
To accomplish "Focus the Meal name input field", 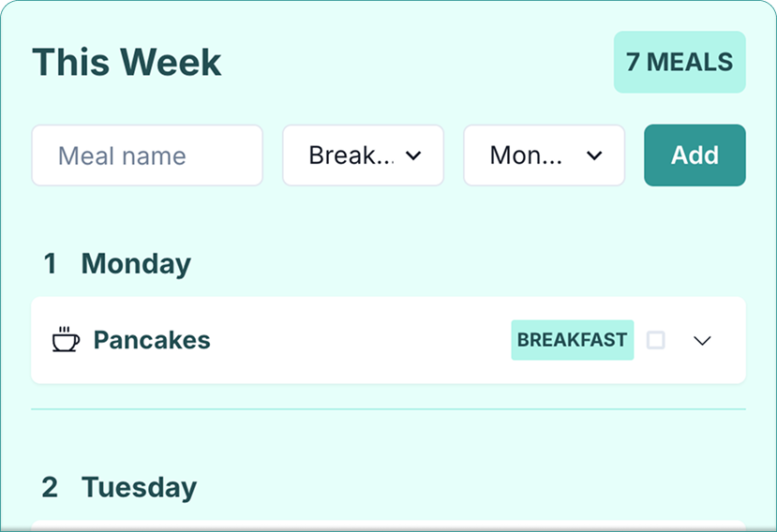I will click(x=147, y=155).
